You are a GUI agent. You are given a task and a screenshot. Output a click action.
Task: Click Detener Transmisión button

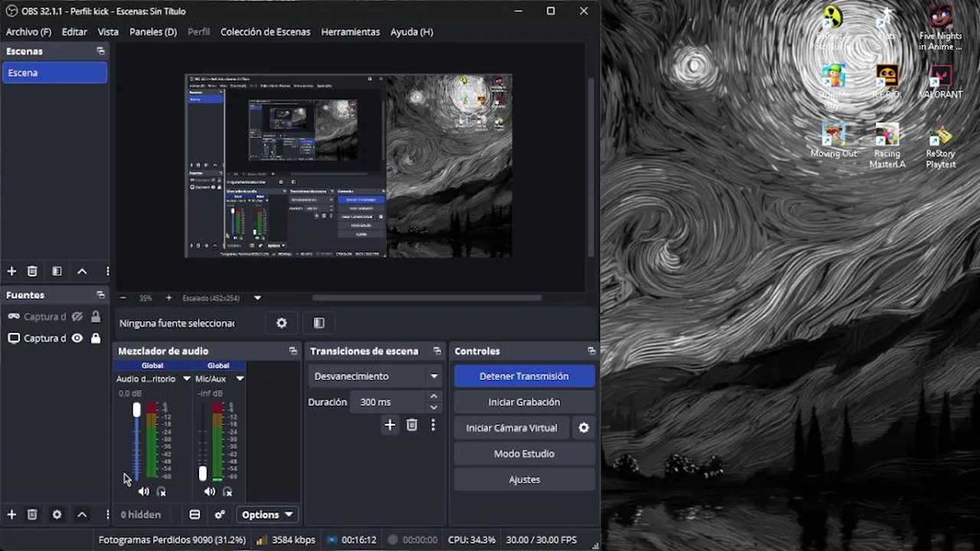pyautogui.click(x=524, y=376)
